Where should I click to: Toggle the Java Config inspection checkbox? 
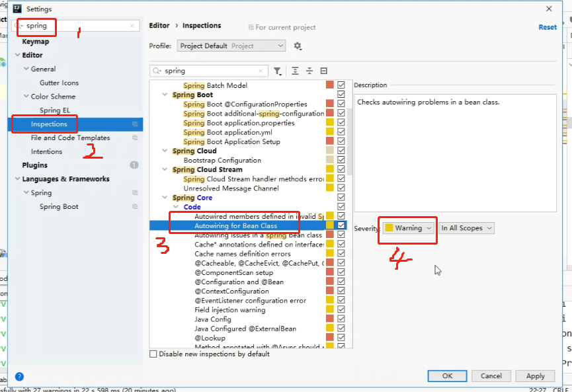(x=341, y=319)
